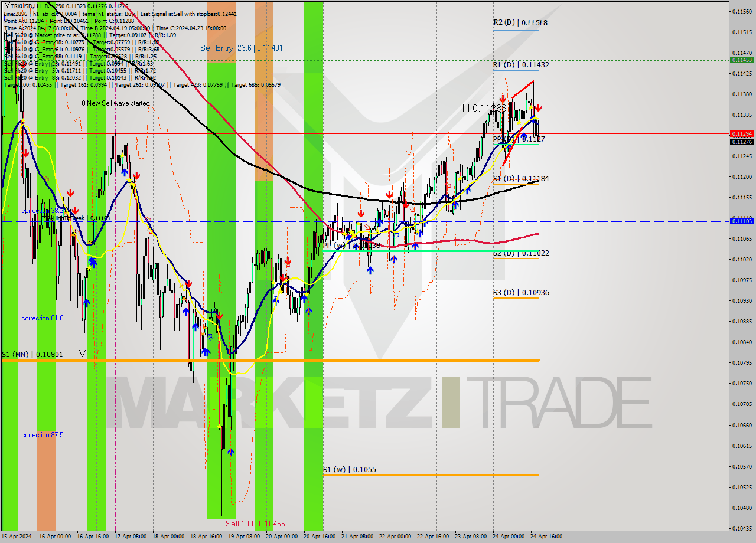
Task: Click the 0.11380 price axis label
Action: tap(742, 94)
